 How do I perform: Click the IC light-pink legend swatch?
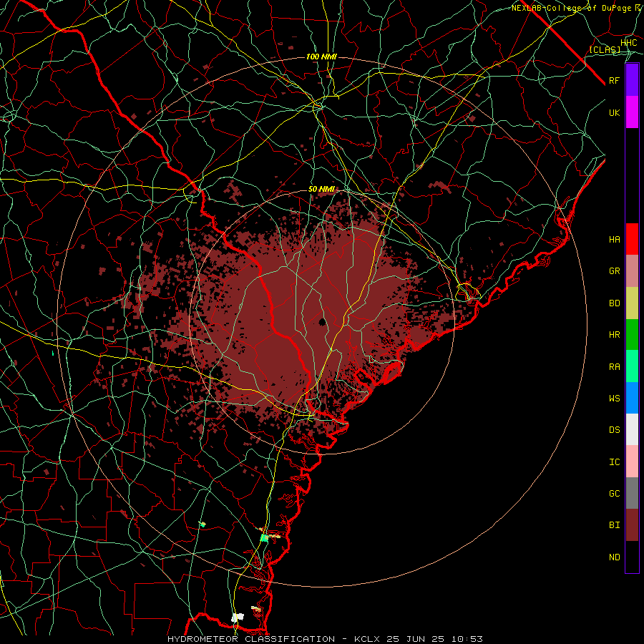pyautogui.click(x=632, y=462)
